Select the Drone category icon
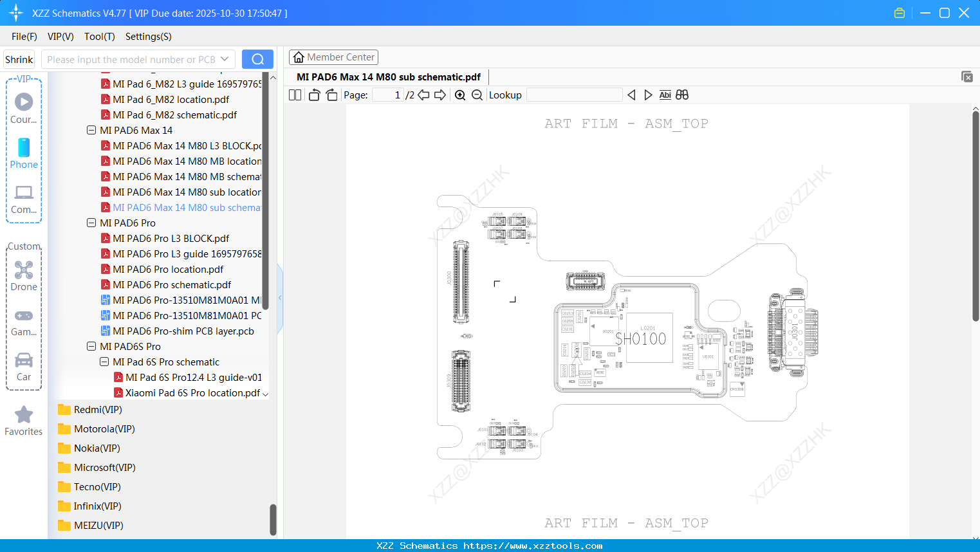Viewport: 980px width, 552px height. (24, 270)
